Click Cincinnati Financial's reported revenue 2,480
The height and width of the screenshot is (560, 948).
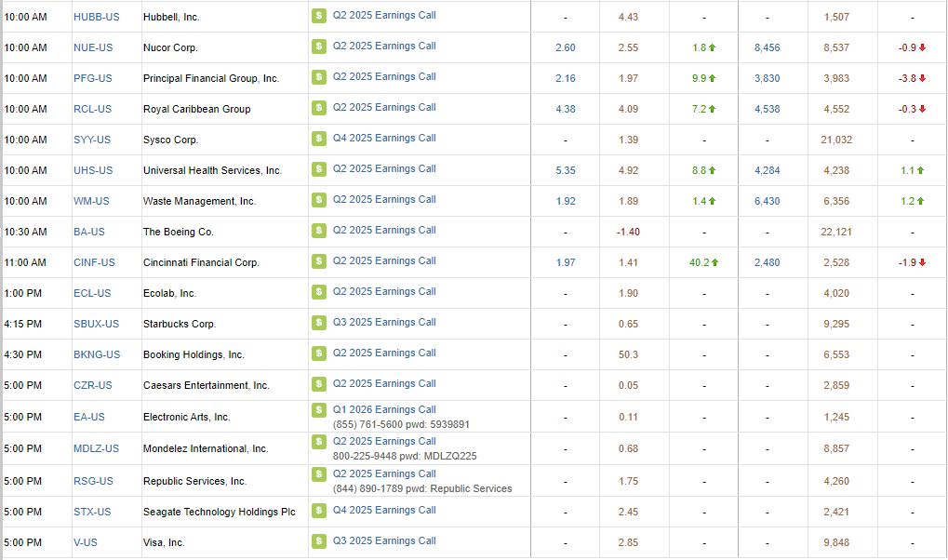(x=768, y=262)
